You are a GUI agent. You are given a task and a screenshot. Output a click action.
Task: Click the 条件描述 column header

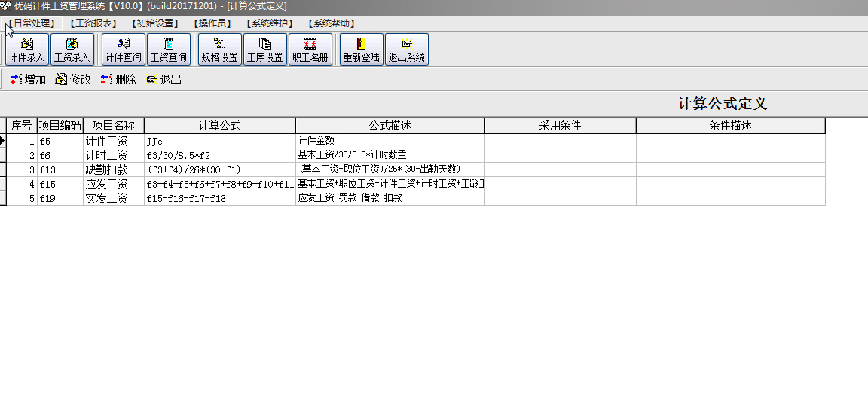731,126
